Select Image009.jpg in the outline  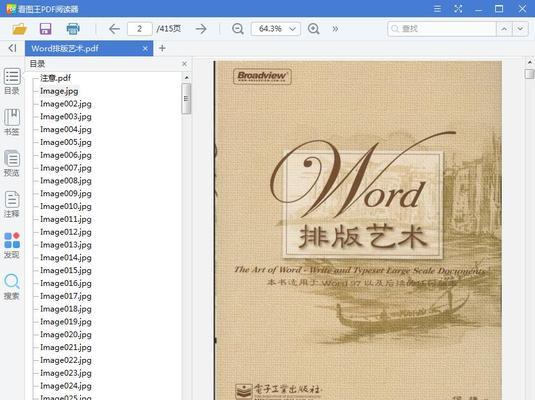[x=66, y=194]
